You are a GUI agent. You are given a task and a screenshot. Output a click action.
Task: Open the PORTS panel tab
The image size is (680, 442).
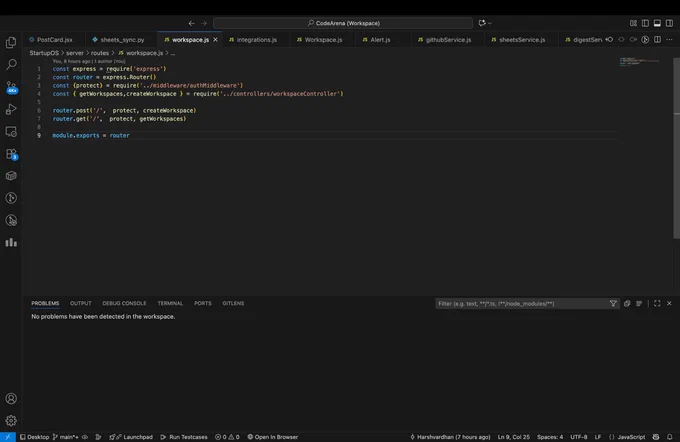[203, 303]
